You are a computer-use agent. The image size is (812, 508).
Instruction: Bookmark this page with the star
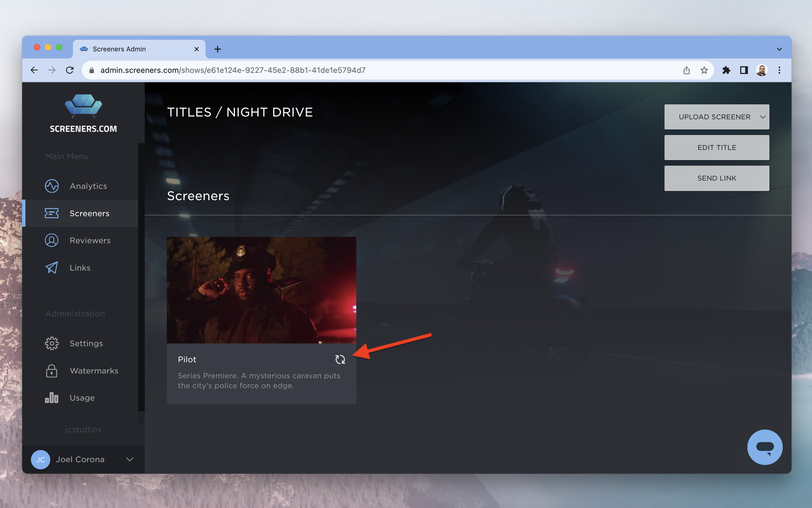704,70
